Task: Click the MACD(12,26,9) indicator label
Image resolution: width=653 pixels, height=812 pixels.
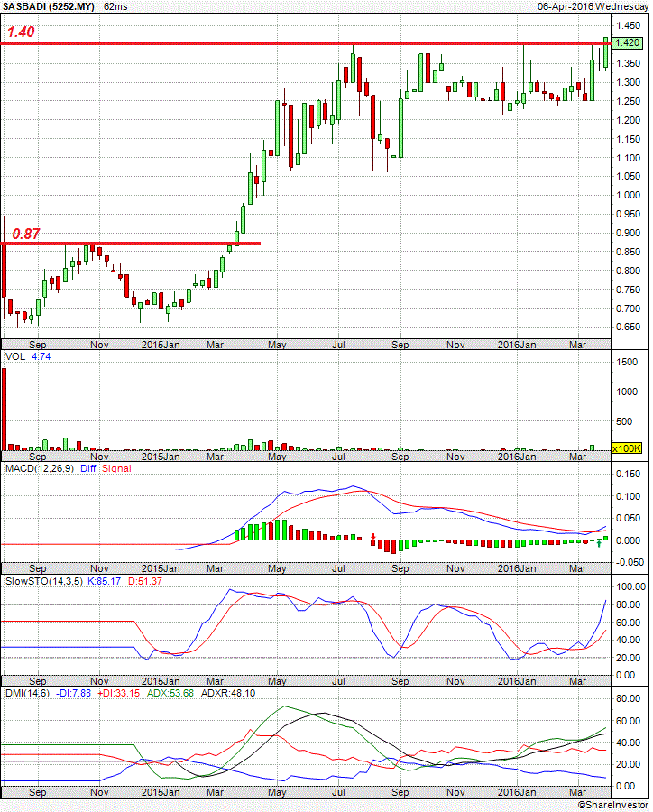Action: (40, 468)
